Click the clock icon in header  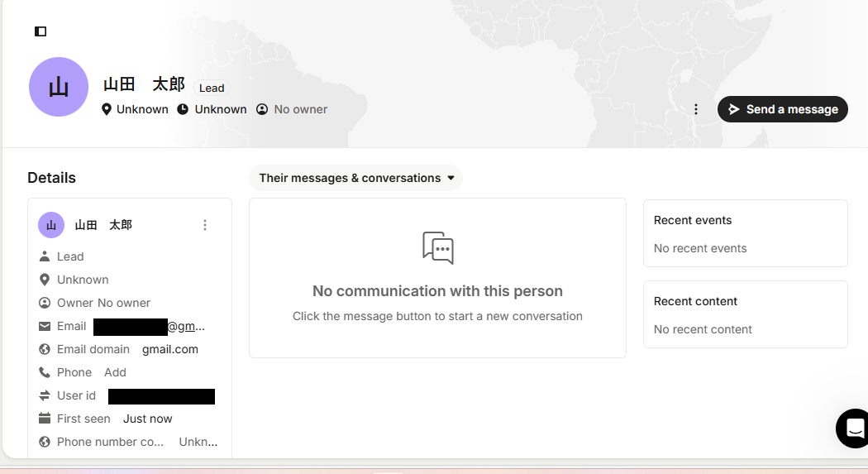click(x=183, y=109)
